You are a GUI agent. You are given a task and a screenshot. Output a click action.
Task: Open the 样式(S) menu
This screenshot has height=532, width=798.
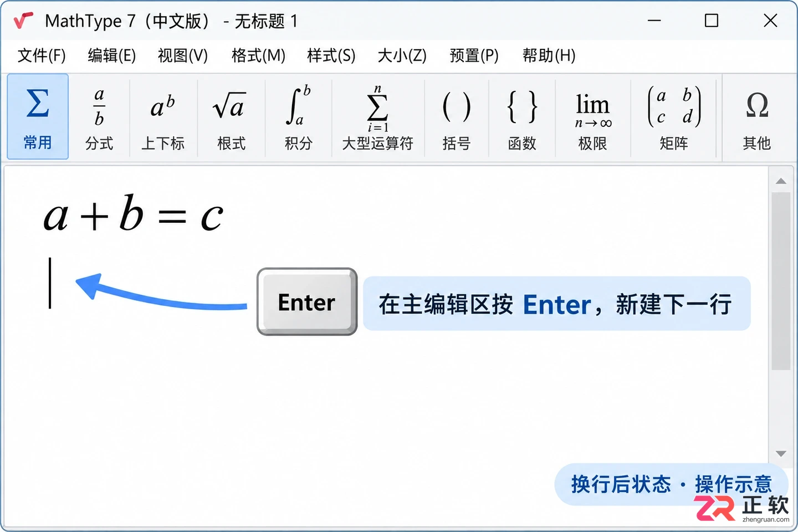point(331,55)
